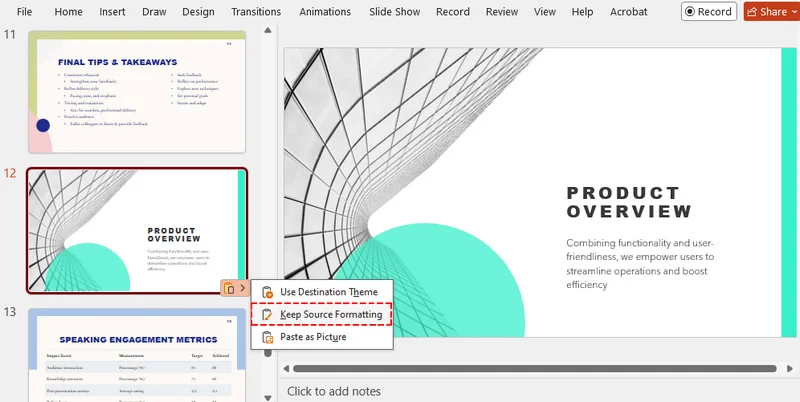Click the horizontal scrollbar right arrow
Image resolution: width=800 pixels, height=402 pixels.
point(790,368)
